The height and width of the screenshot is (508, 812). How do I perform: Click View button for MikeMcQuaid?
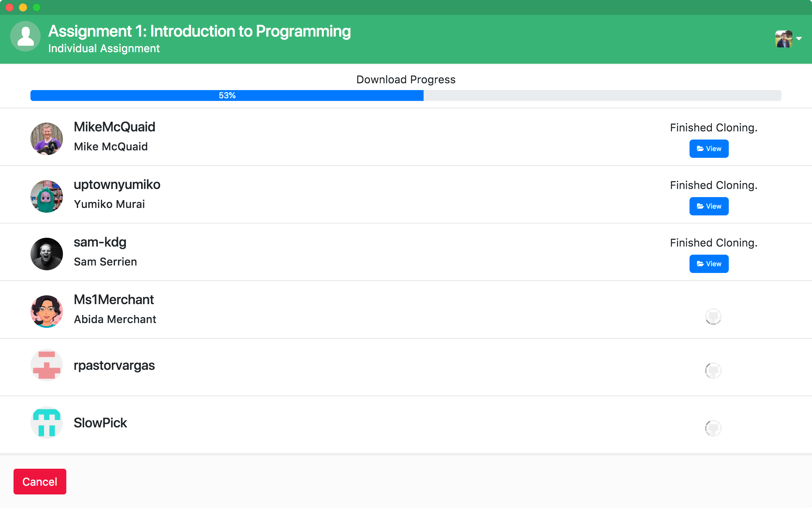point(709,148)
